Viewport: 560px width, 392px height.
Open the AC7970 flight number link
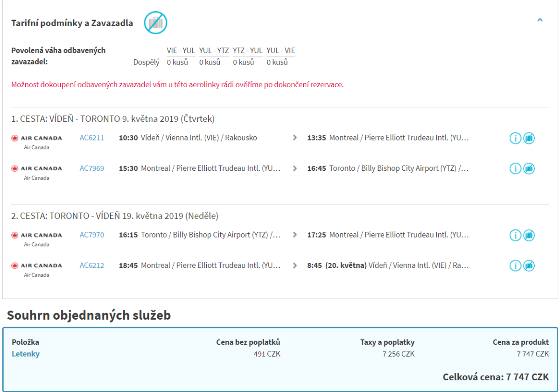(x=91, y=235)
